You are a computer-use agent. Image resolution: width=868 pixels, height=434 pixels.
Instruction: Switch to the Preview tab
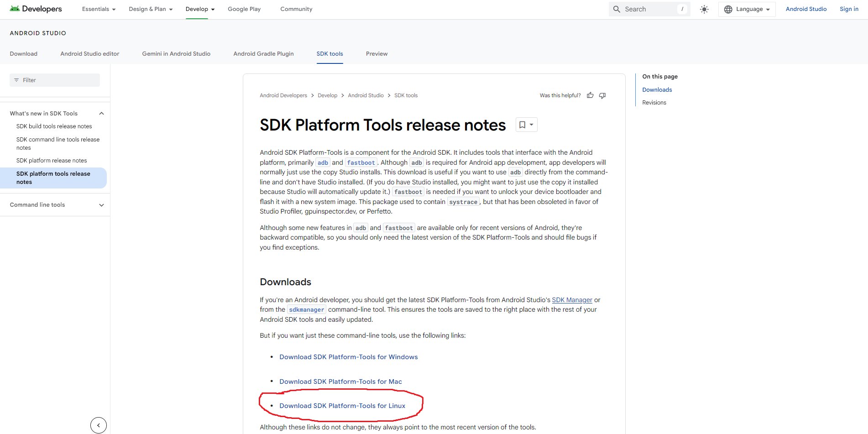coord(376,54)
